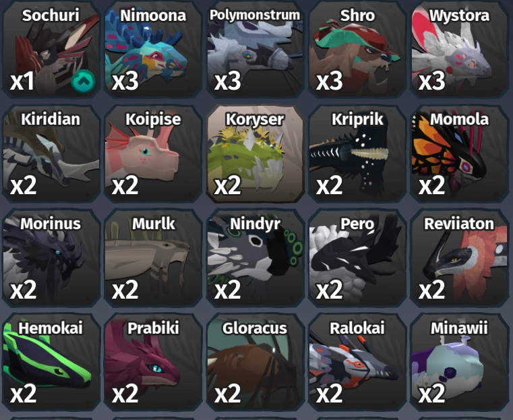Select the Minawii creature slot
The height and width of the screenshot is (420, 513).
click(459, 362)
